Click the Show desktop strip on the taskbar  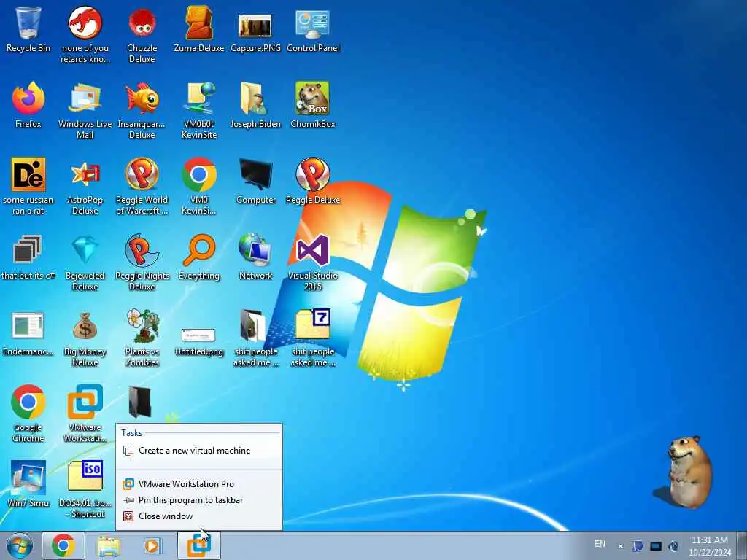[x=742, y=545]
